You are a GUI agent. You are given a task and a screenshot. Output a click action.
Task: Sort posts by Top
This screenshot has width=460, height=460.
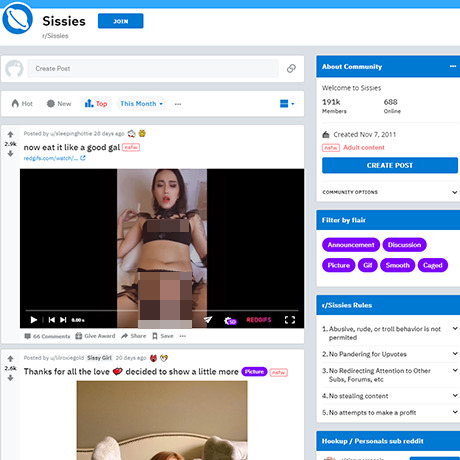coord(96,104)
